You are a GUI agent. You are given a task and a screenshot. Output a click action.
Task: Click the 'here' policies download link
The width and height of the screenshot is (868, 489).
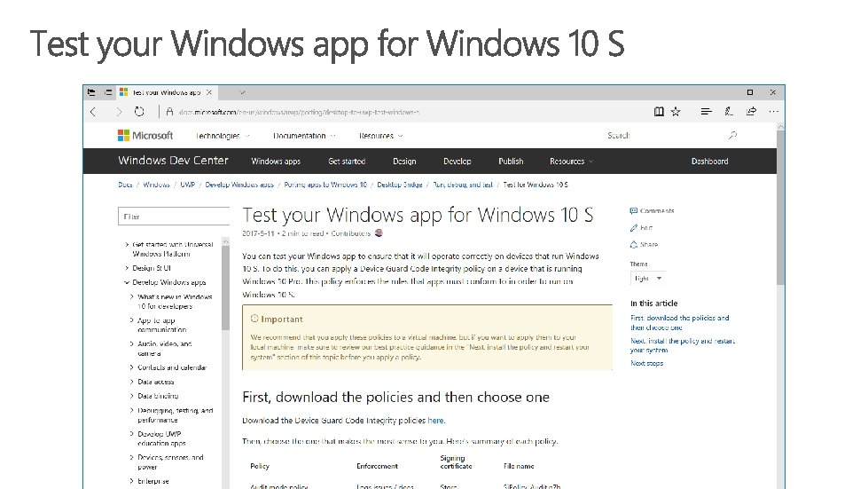(435, 421)
